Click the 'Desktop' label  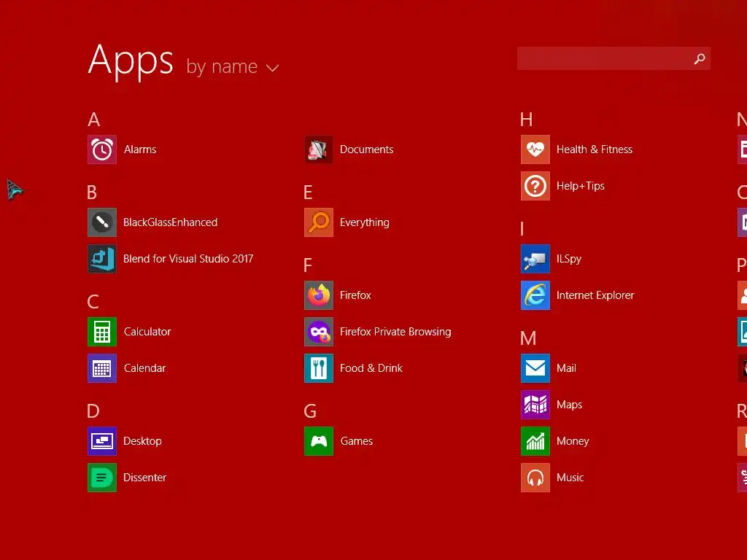(x=142, y=441)
